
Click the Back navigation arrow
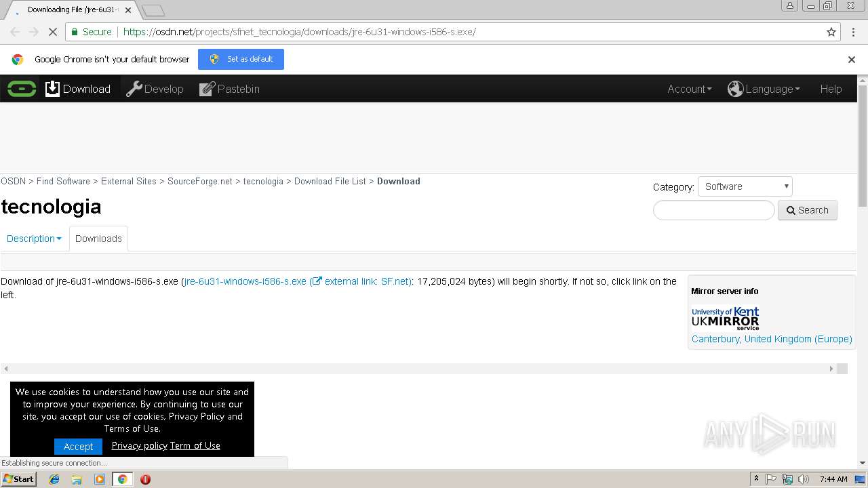point(15,32)
